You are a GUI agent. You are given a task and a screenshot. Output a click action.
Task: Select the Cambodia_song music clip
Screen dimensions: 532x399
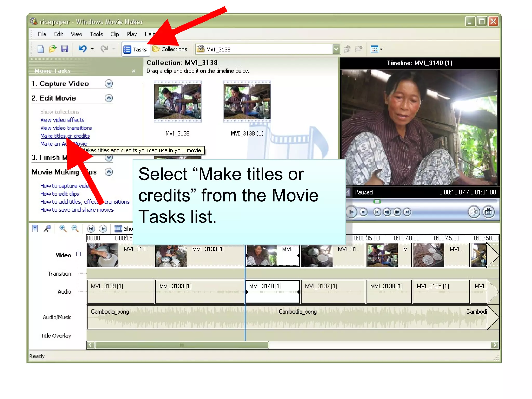pyautogui.click(x=287, y=317)
